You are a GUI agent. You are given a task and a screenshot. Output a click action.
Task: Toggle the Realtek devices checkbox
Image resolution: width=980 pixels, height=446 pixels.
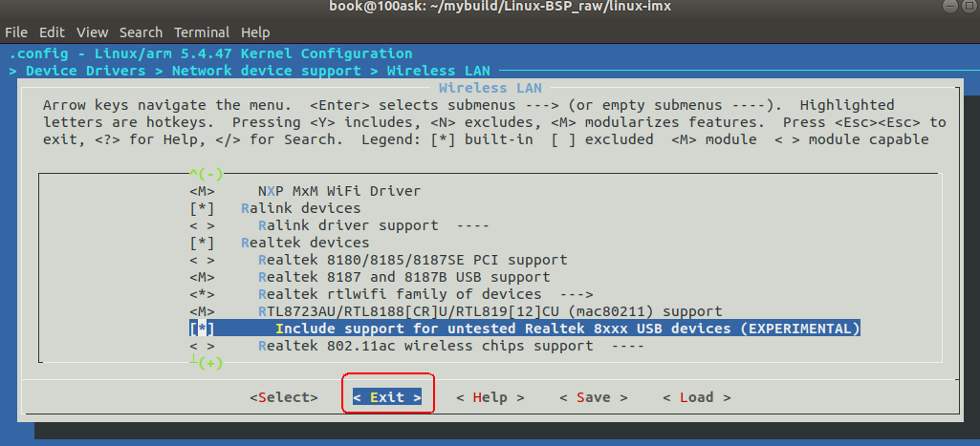202,243
